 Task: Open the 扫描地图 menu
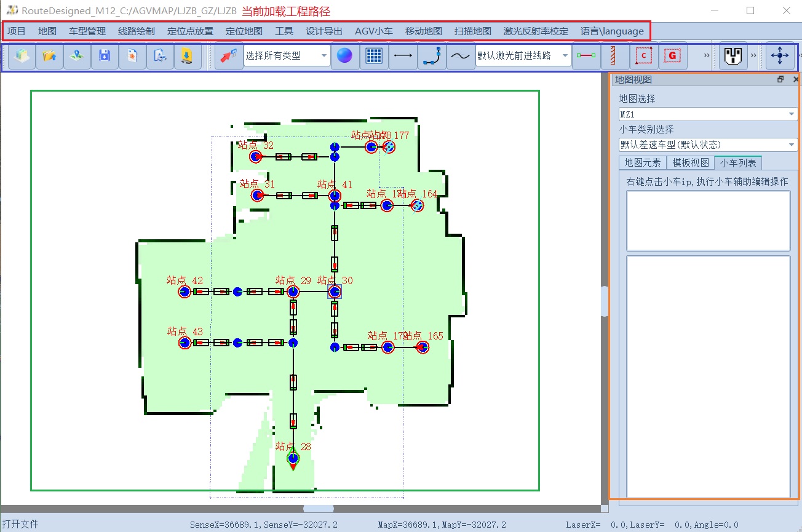(x=473, y=31)
